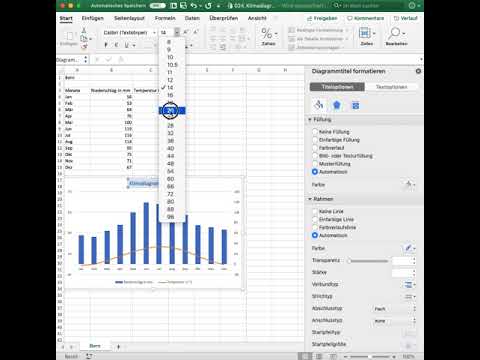
Task: Collapse the Rahmen section
Action: (x=310, y=199)
